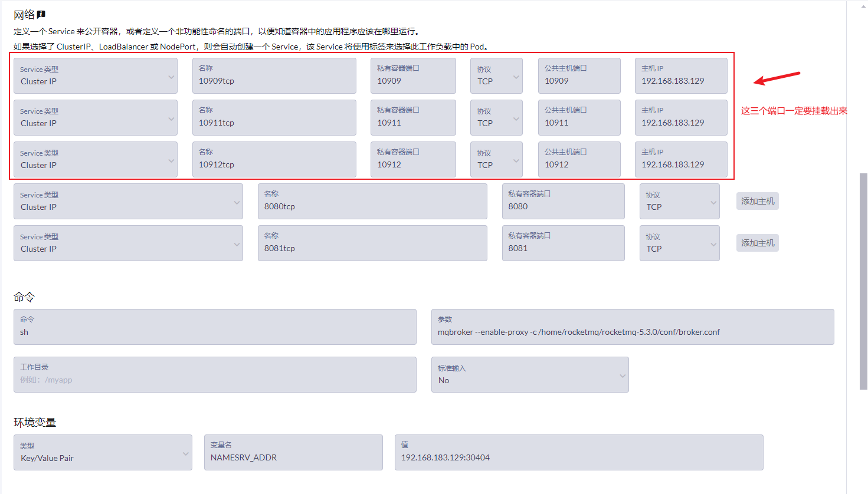Edit 私有容器端口 field with value 10912
This screenshot has width=868, height=494.
coord(413,159)
